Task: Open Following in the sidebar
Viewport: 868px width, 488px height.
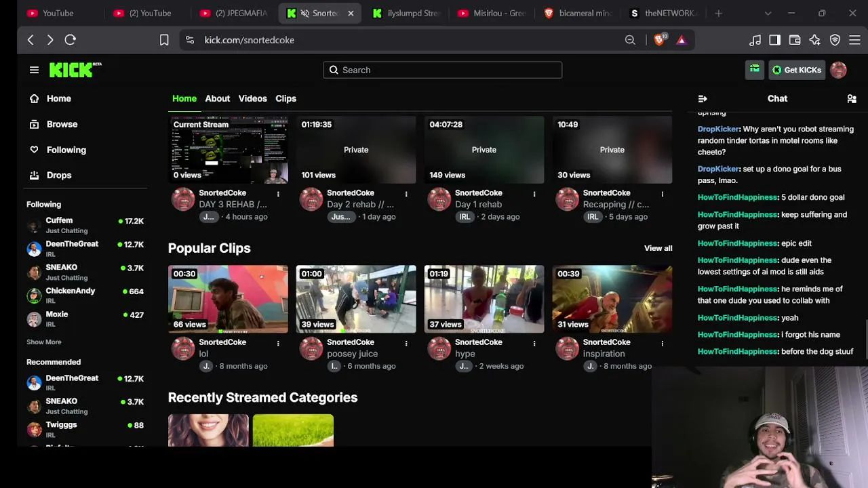Action: [x=58, y=150]
